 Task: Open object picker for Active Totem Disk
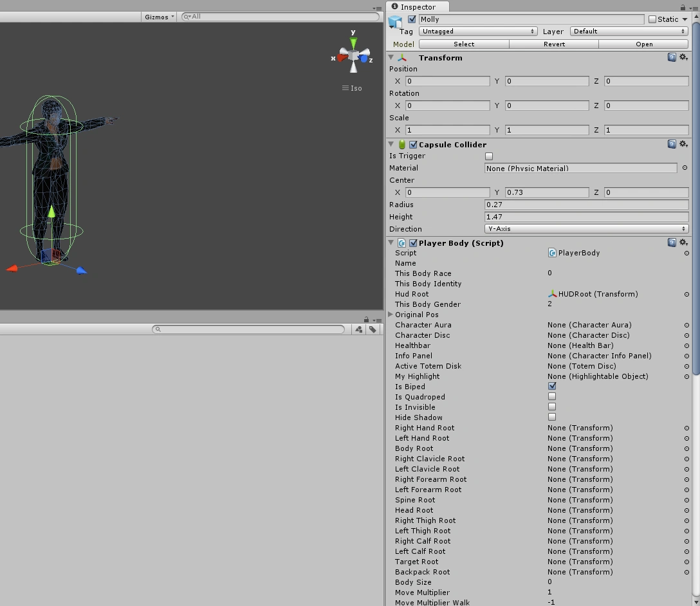(x=686, y=367)
